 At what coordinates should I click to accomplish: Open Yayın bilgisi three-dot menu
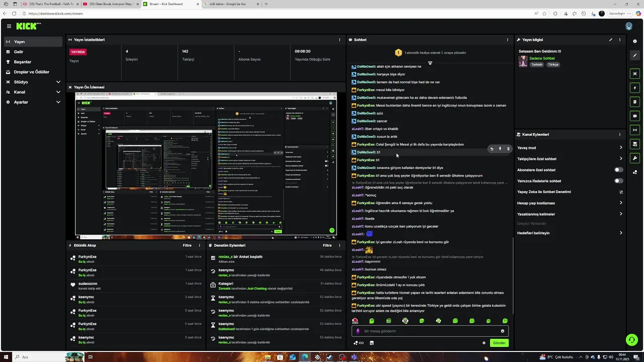click(x=620, y=40)
